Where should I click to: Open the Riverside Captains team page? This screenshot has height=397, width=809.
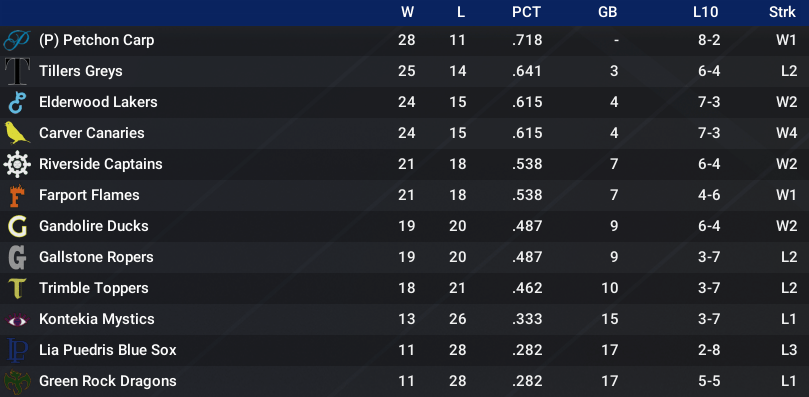pos(101,164)
